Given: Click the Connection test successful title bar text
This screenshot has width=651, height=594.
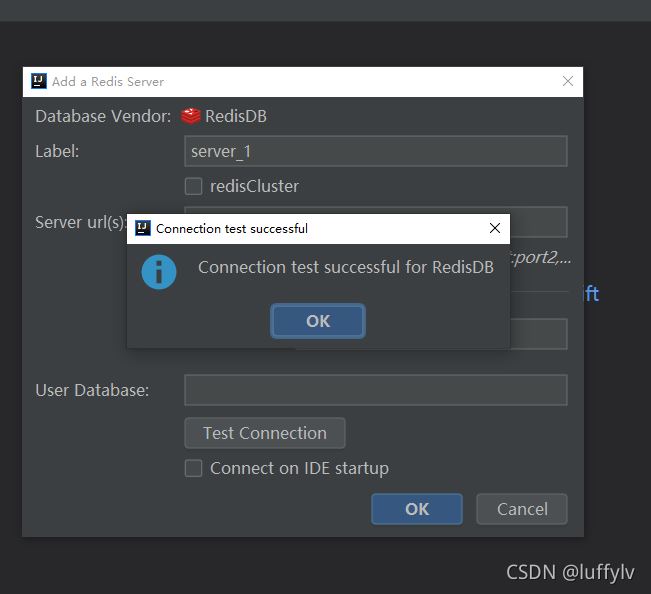Looking at the screenshot, I should [x=232, y=229].
